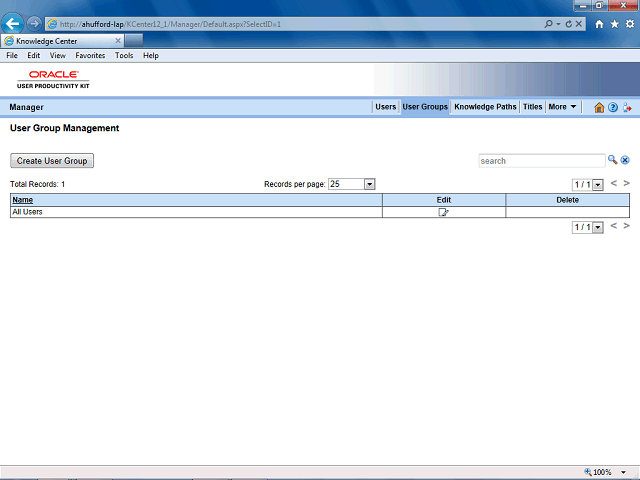
Task: Refresh the page using the reload icon
Action: tap(569, 24)
